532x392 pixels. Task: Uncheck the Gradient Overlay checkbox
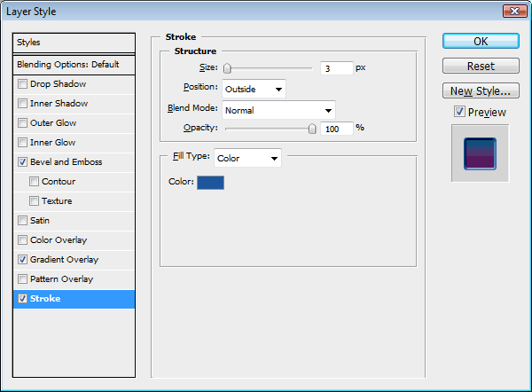pos(22,259)
